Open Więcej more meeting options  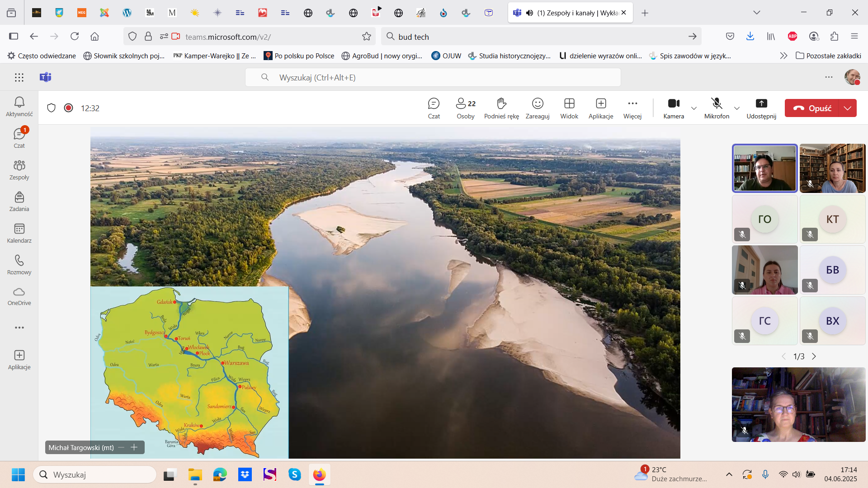tap(632, 108)
